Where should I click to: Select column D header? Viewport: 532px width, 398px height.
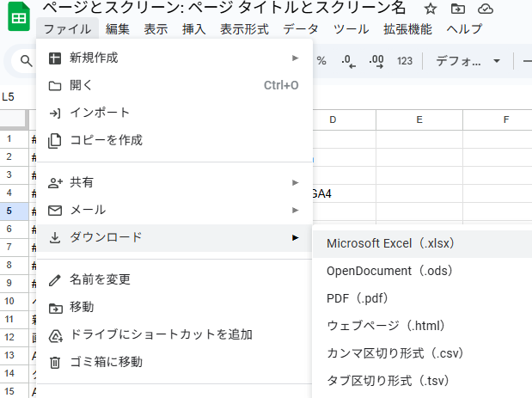coord(344,119)
